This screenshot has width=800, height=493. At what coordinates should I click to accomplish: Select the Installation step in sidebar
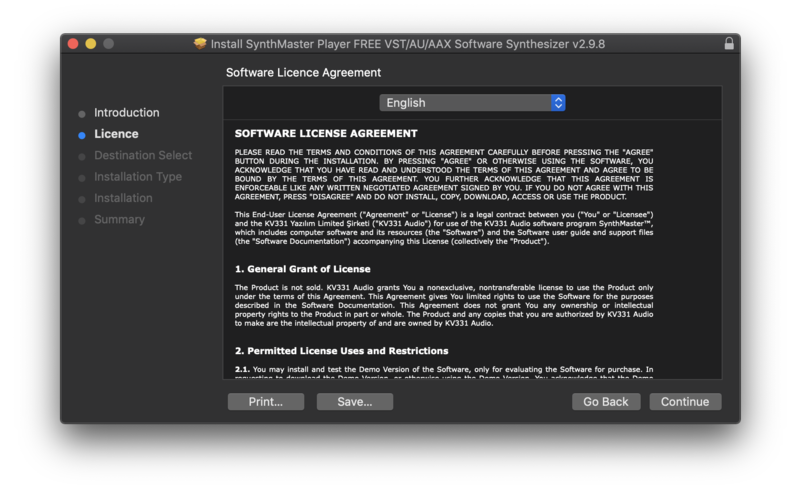pyautogui.click(x=123, y=198)
